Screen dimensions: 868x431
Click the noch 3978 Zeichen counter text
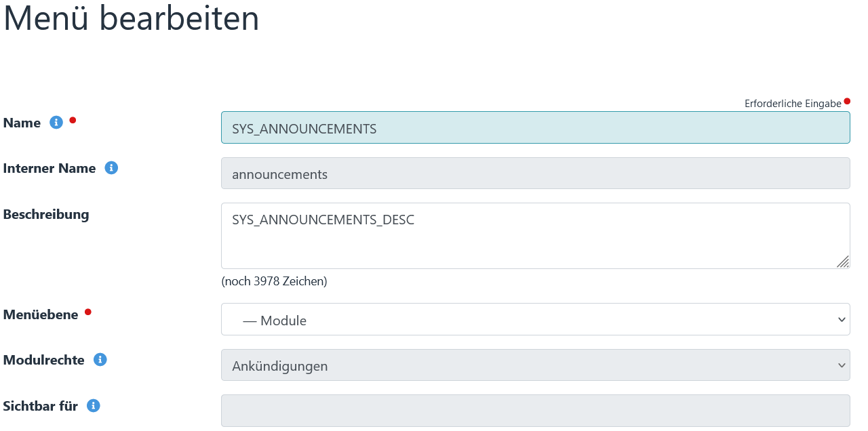(x=273, y=281)
